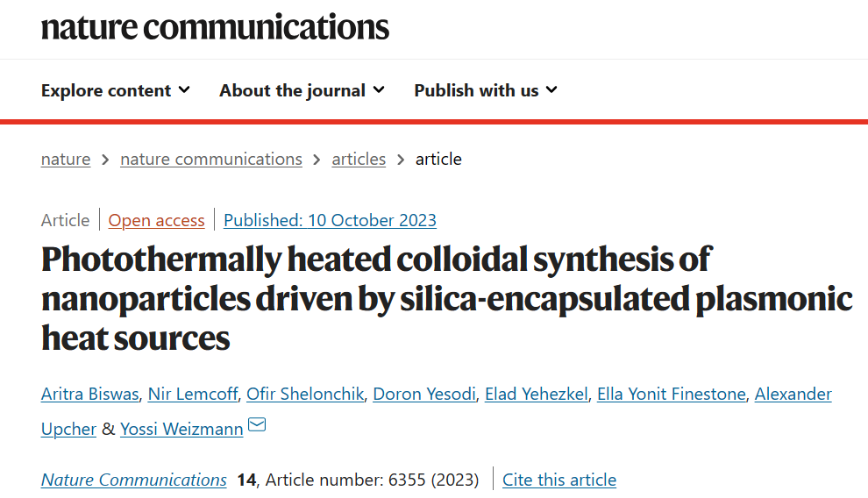Show author Elad Yehezkel details

point(537,394)
